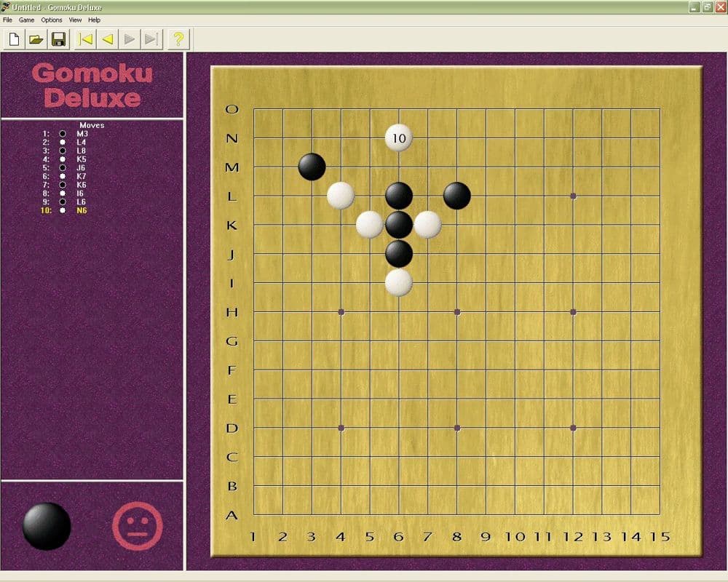
Task: Select move 8 I6 in the moves list
Action: tap(65, 193)
